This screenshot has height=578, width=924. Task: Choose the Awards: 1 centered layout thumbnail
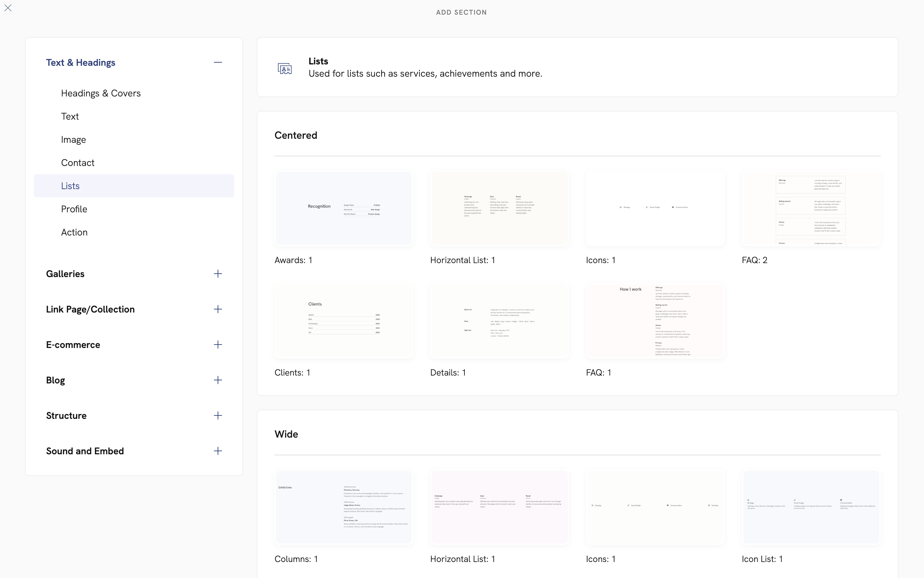[x=343, y=208]
